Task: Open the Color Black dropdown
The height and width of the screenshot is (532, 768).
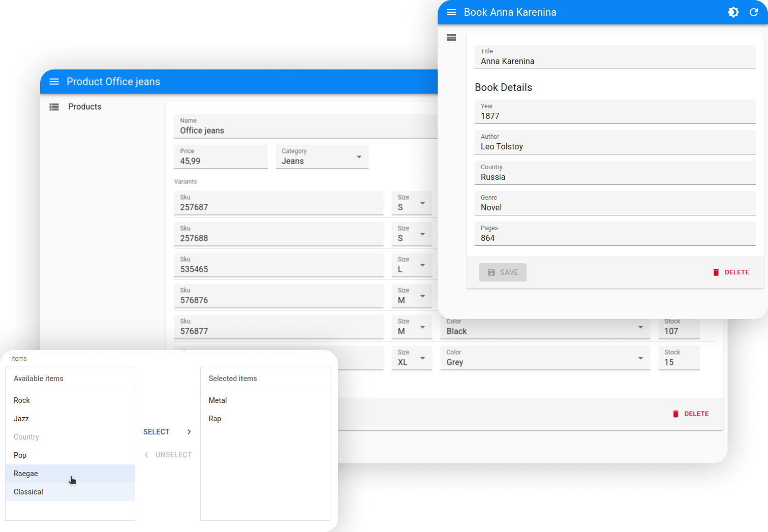Action: 545,329
